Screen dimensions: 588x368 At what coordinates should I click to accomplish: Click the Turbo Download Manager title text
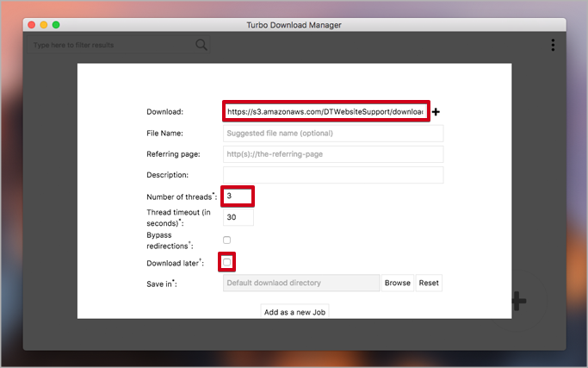tap(294, 25)
